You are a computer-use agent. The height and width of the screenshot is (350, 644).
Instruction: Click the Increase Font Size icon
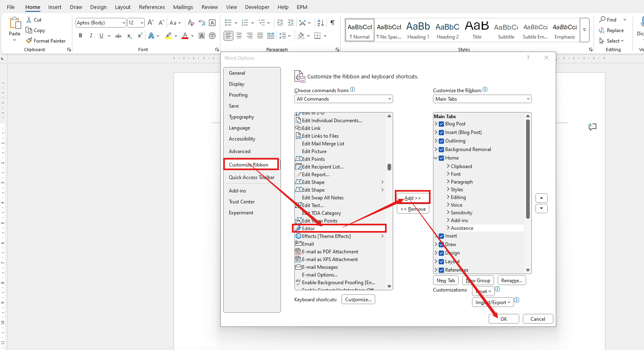150,23
